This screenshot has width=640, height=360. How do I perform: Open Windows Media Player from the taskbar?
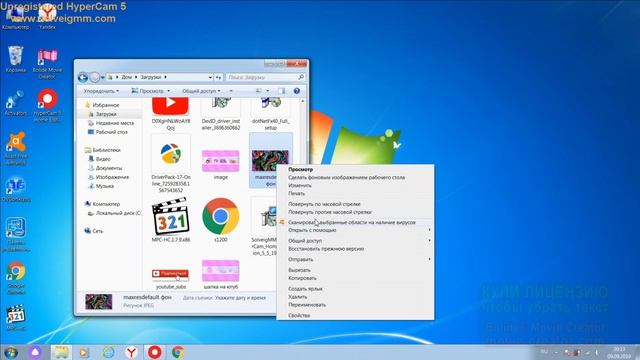pos(84,352)
